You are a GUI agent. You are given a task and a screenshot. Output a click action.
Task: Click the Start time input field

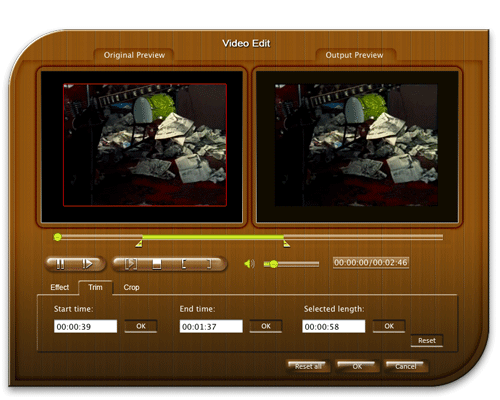[x=86, y=326]
